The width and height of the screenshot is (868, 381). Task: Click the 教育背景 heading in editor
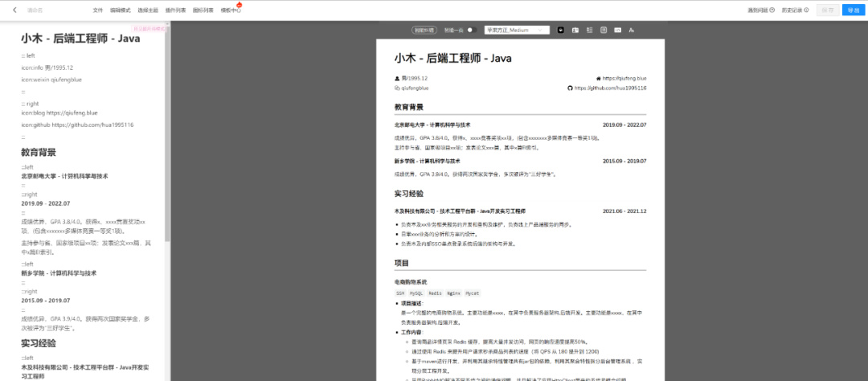[x=39, y=152]
